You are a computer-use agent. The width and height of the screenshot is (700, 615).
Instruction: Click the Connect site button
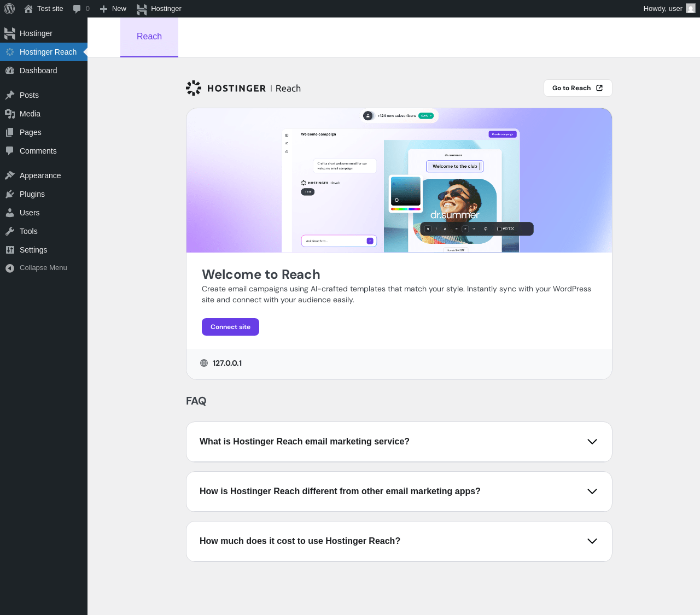(230, 327)
